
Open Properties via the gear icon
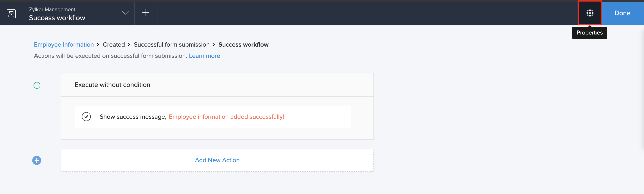coord(589,13)
